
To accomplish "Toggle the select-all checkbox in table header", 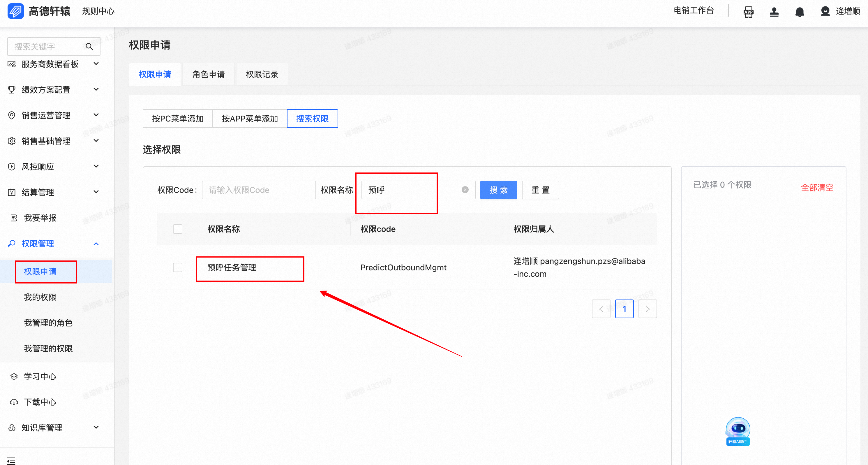I will pyautogui.click(x=178, y=229).
